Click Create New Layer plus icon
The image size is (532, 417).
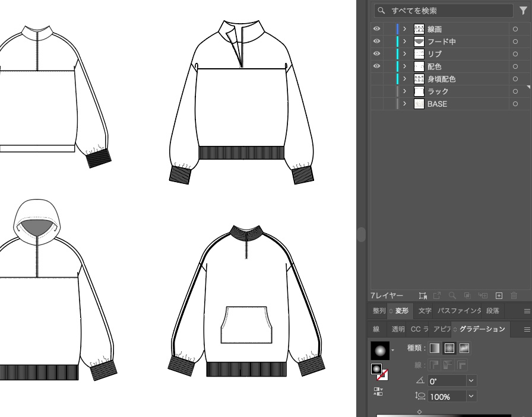tap(499, 295)
